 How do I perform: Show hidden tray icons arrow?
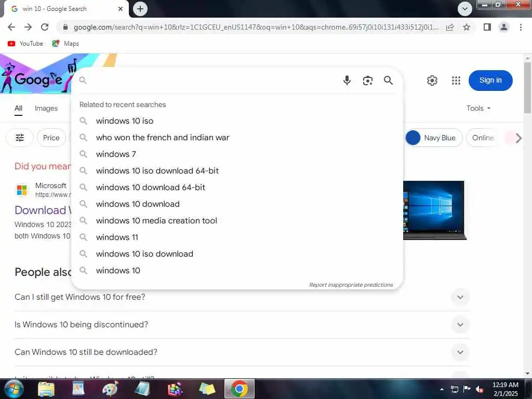tap(442, 389)
